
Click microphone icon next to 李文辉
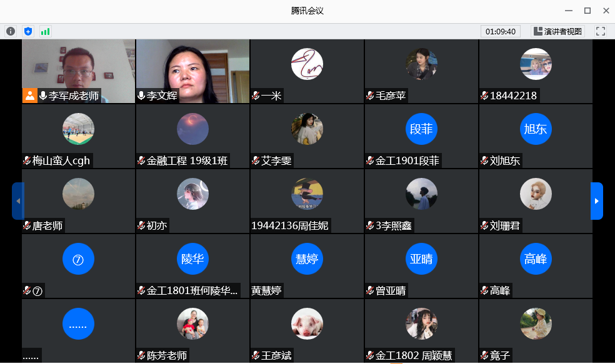[141, 96]
